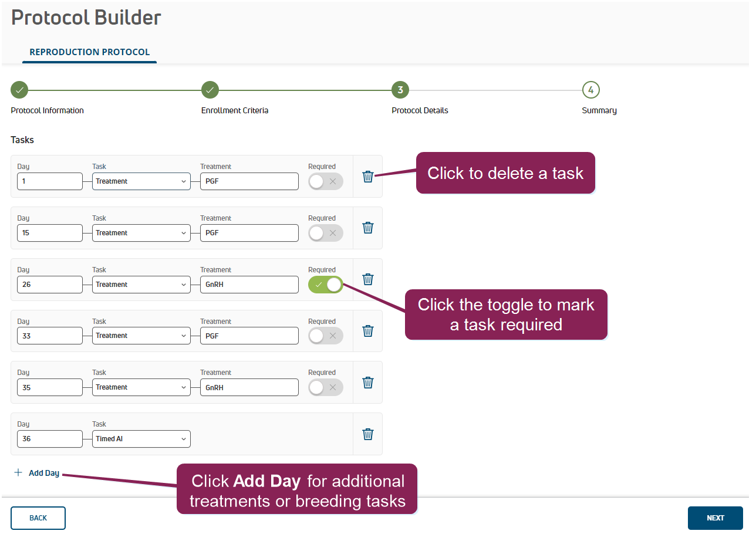Expand the Timed AI task dropdown

(x=141, y=439)
